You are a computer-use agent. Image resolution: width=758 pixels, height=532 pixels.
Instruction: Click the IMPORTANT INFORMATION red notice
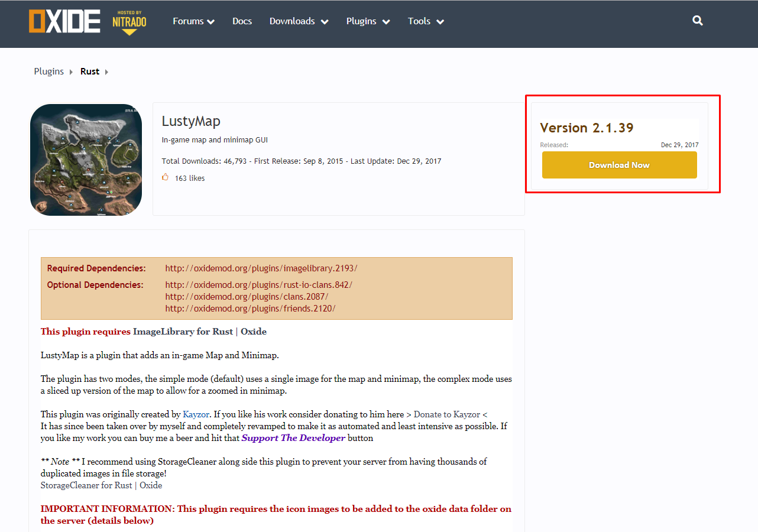pyautogui.click(x=276, y=515)
